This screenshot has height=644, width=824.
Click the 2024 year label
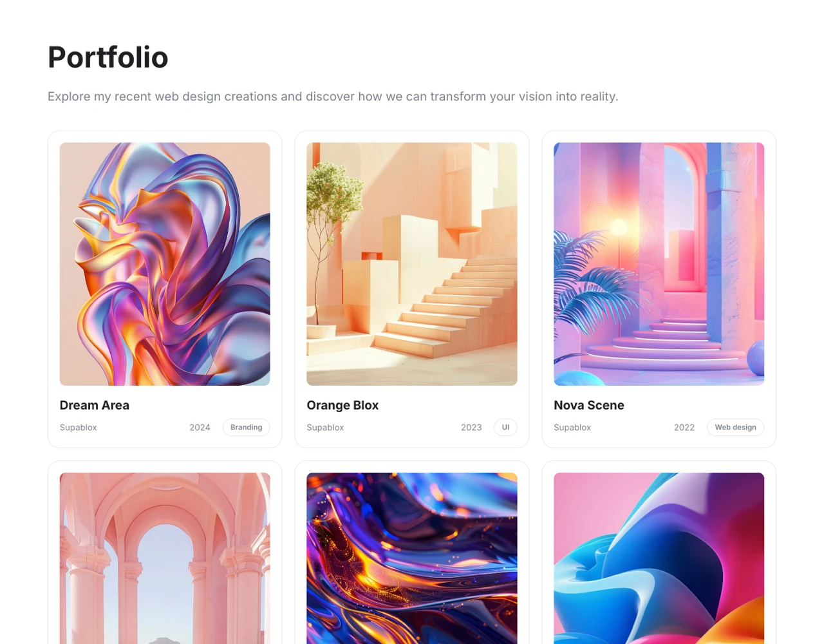(x=200, y=428)
